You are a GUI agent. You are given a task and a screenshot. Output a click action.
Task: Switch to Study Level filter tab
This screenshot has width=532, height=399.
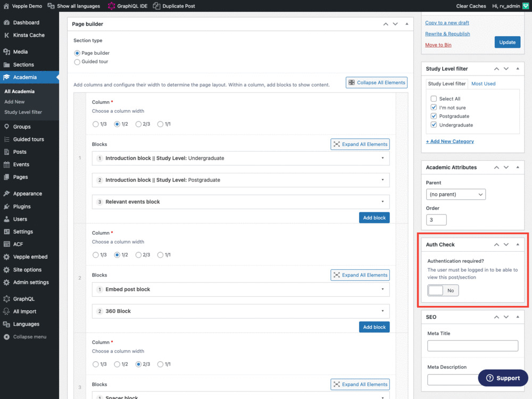coord(447,84)
